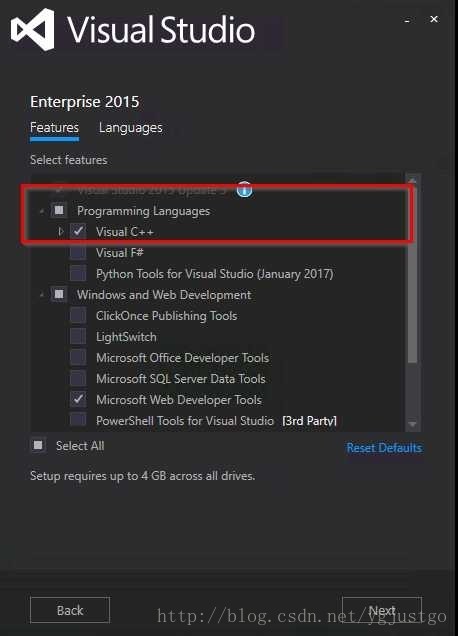Click the feature list scroll-up arrow
The width and height of the screenshot is (458, 636).
412,180
